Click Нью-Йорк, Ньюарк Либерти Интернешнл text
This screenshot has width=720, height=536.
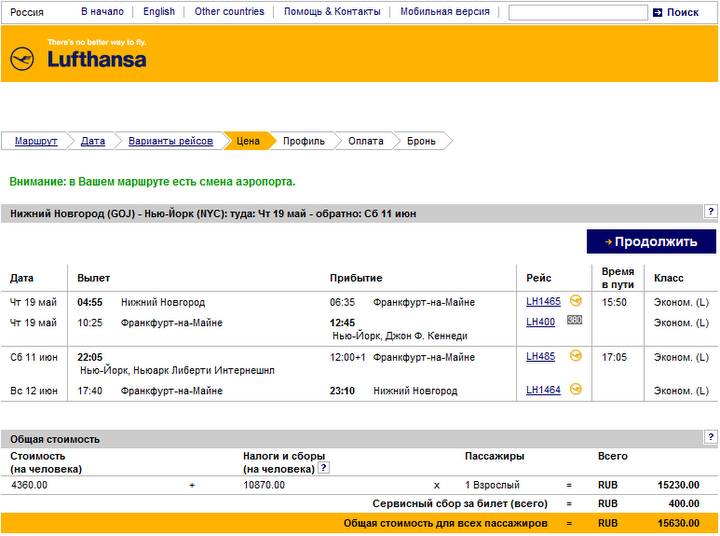[177, 370]
